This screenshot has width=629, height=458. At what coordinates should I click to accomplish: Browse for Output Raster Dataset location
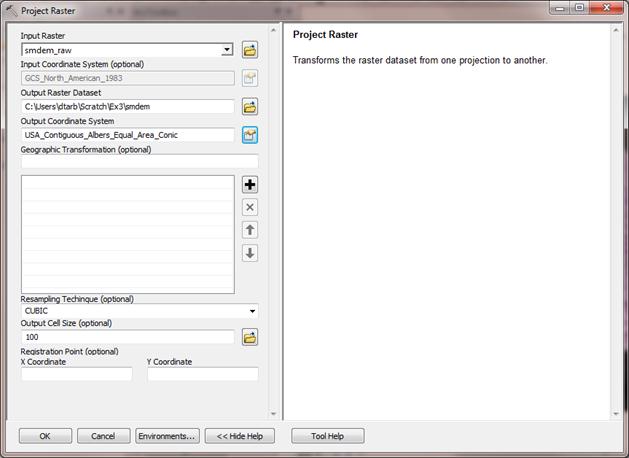250,107
